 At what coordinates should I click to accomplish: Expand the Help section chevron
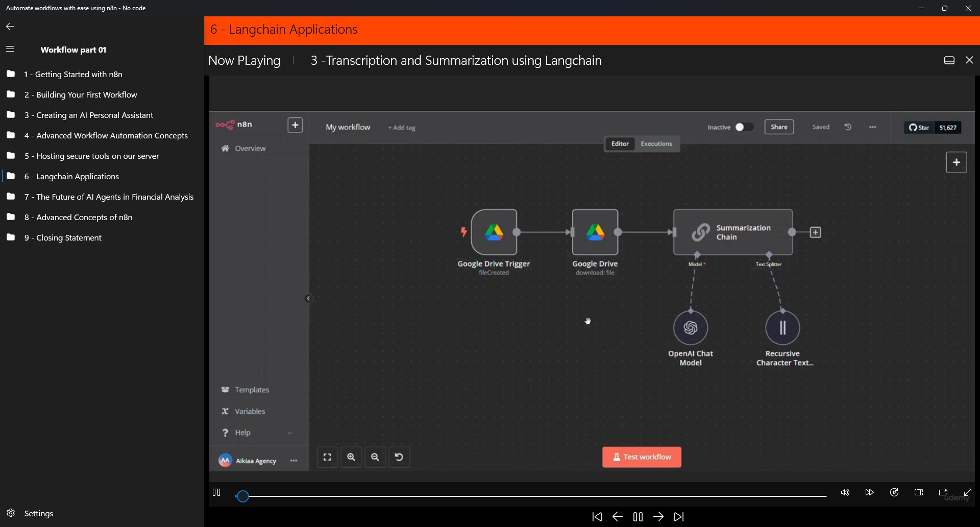point(290,432)
